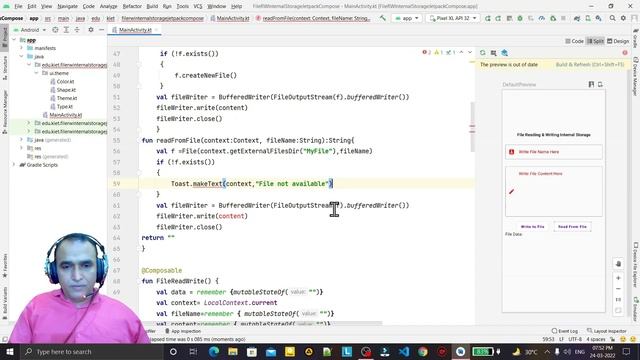Screen dimensions: 640x360
Task: Zoom in the preview with plus icon
Action: click(618, 278)
